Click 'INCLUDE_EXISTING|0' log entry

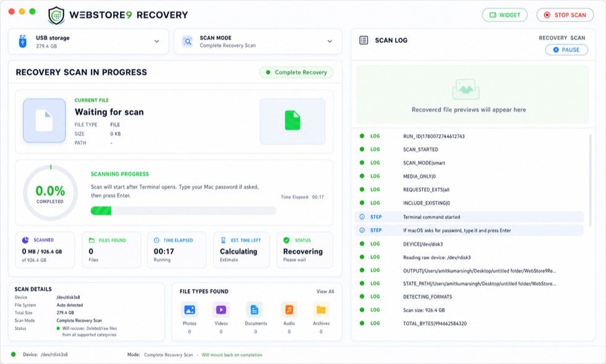click(426, 203)
